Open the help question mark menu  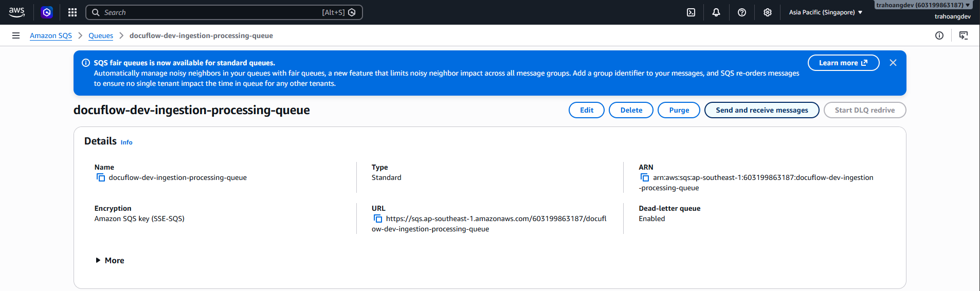pyautogui.click(x=742, y=12)
